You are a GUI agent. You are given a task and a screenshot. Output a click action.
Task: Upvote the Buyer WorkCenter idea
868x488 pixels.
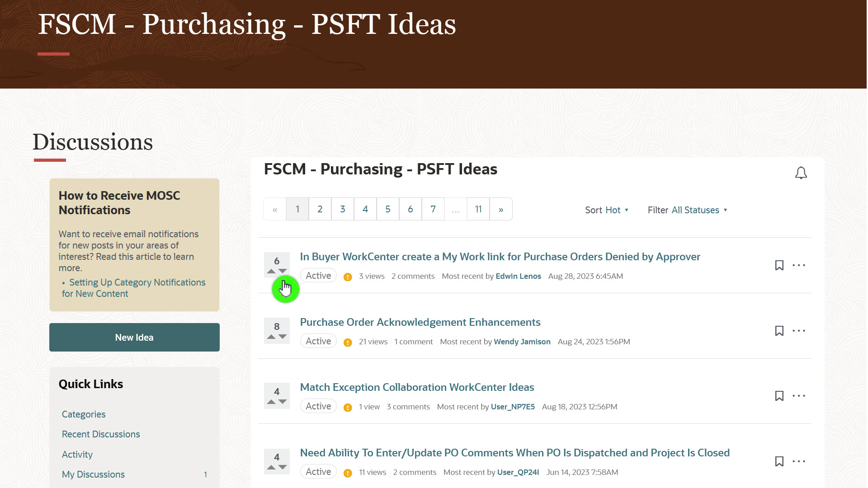click(x=271, y=271)
